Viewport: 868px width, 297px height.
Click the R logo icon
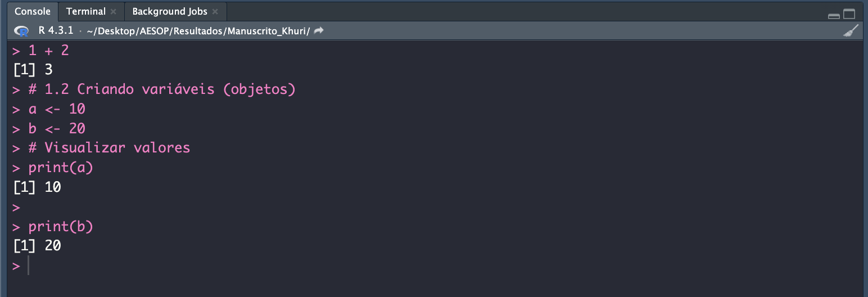[21, 31]
